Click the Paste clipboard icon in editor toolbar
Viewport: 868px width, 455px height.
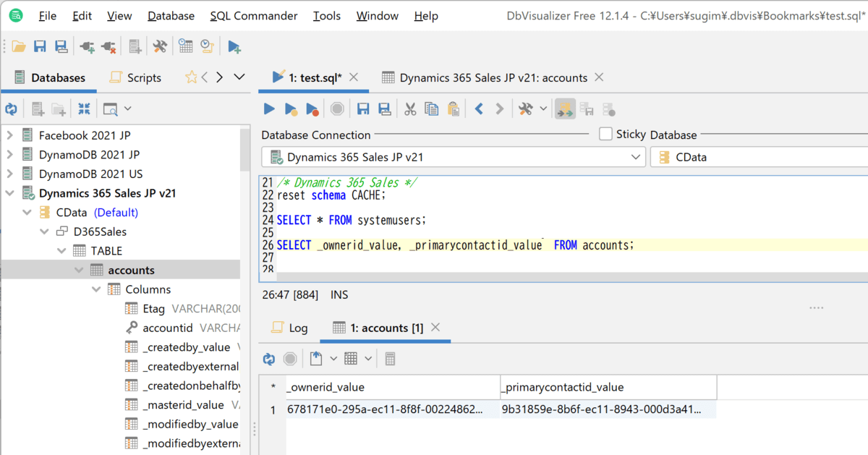pyautogui.click(x=454, y=109)
